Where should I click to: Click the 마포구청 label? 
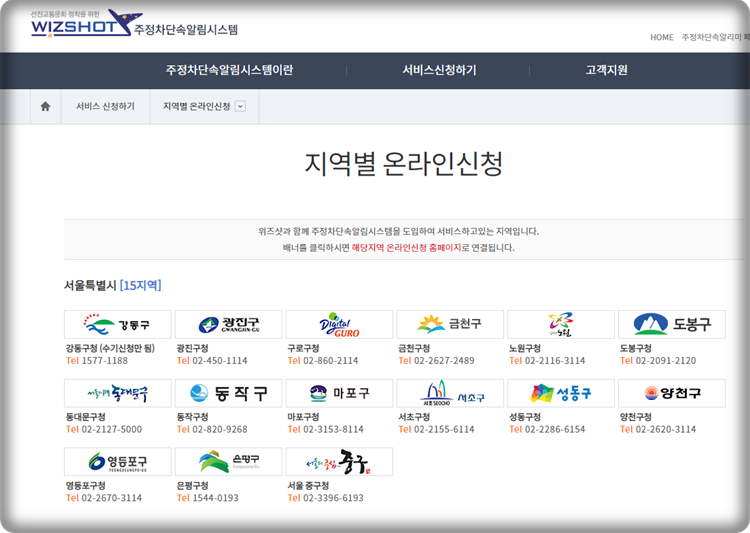303,417
